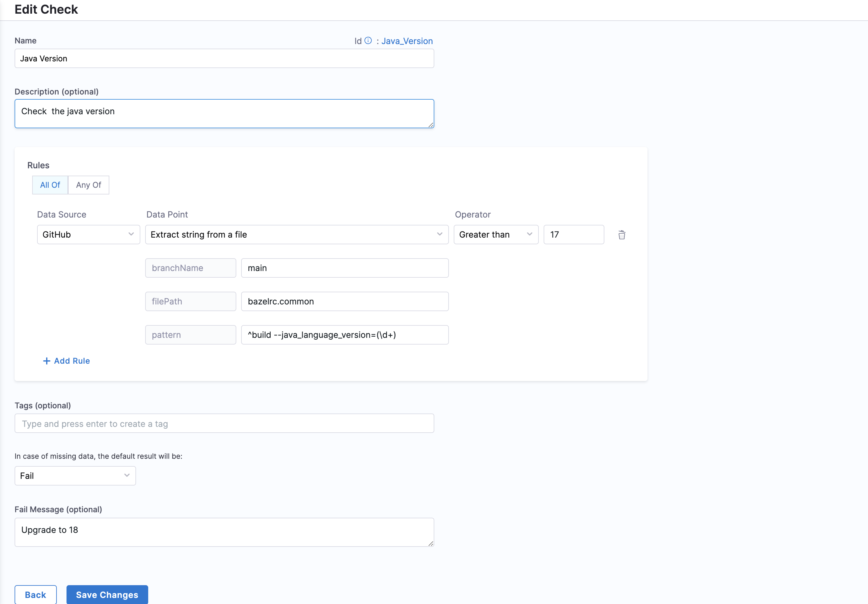This screenshot has width=868, height=604.
Task: Switch rules to Any Of
Action: 88,185
